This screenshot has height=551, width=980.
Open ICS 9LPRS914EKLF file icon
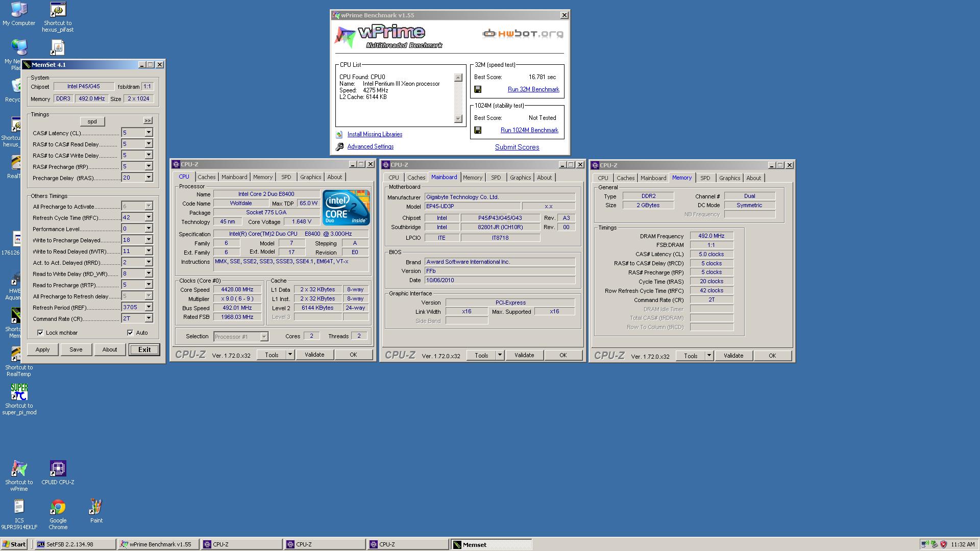coord(19,514)
